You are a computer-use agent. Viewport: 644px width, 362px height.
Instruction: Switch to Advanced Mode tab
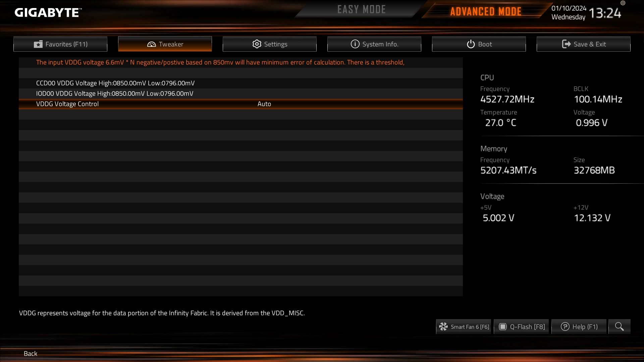click(x=486, y=11)
